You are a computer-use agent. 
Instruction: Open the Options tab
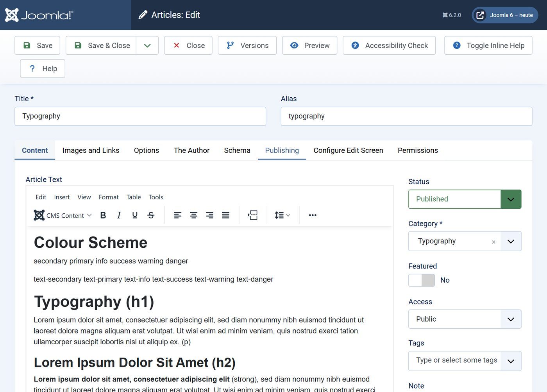coord(147,150)
